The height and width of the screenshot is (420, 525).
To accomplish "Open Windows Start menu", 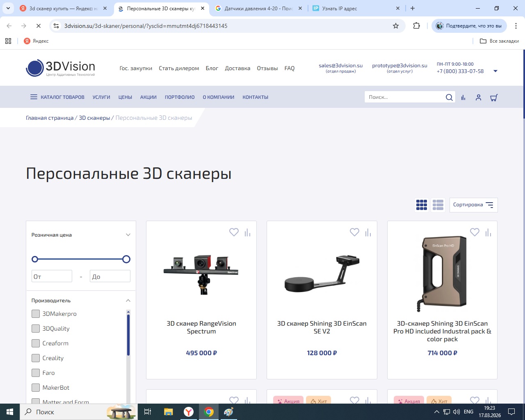I will [x=10, y=412].
